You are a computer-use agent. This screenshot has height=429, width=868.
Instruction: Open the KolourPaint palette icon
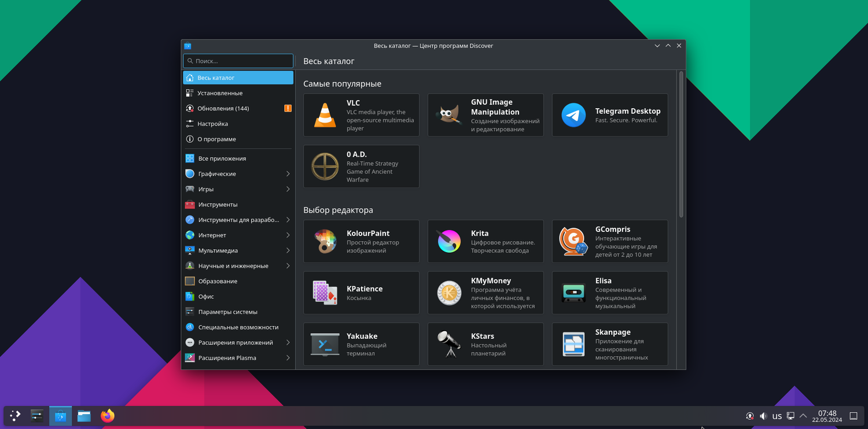pyautogui.click(x=325, y=241)
